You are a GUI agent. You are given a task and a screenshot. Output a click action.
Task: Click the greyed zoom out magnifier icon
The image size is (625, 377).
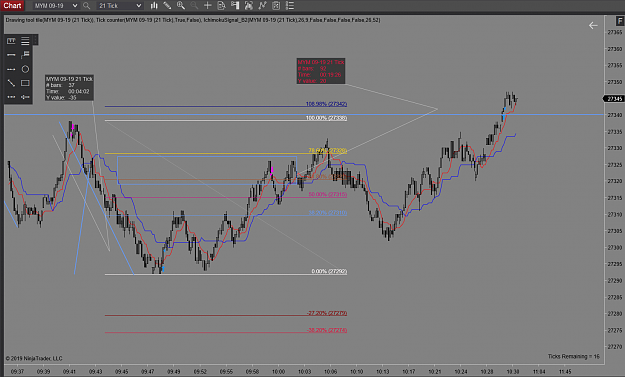pos(194,6)
